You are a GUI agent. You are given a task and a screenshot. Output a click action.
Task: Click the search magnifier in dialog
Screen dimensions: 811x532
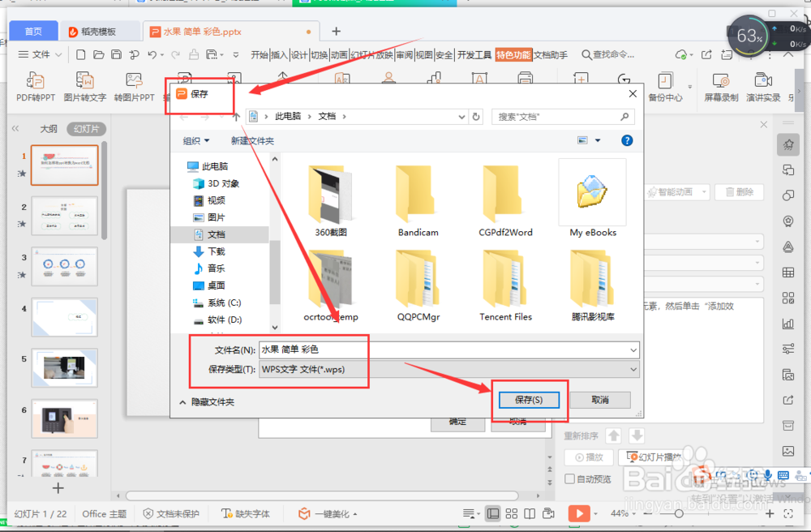624,117
